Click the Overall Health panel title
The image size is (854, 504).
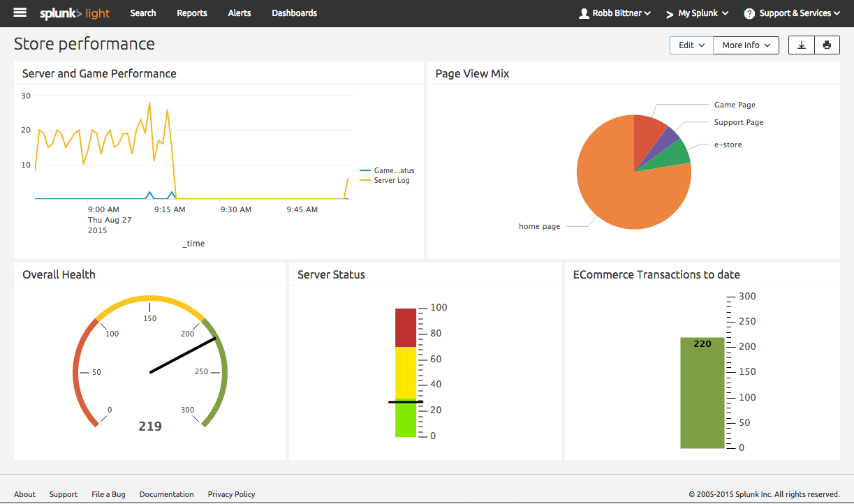[x=59, y=274]
